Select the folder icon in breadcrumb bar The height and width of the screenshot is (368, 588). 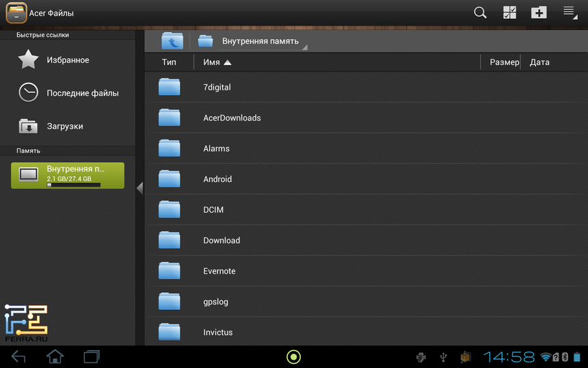point(205,41)
